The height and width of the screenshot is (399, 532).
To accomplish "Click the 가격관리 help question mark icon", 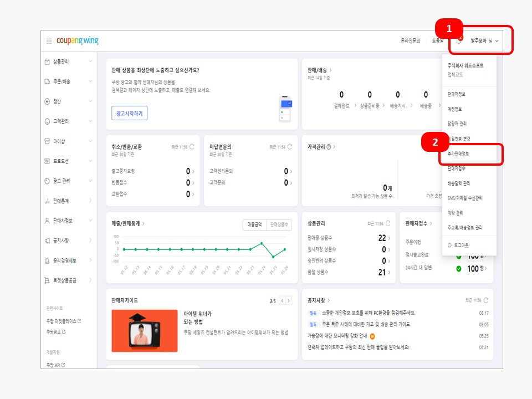I will pos(329,147).
